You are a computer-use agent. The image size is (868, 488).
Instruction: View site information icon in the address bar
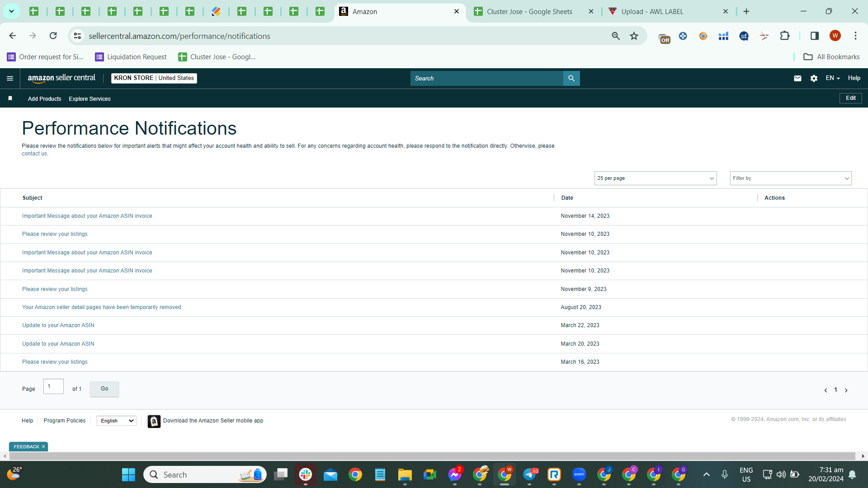[78, 36]
